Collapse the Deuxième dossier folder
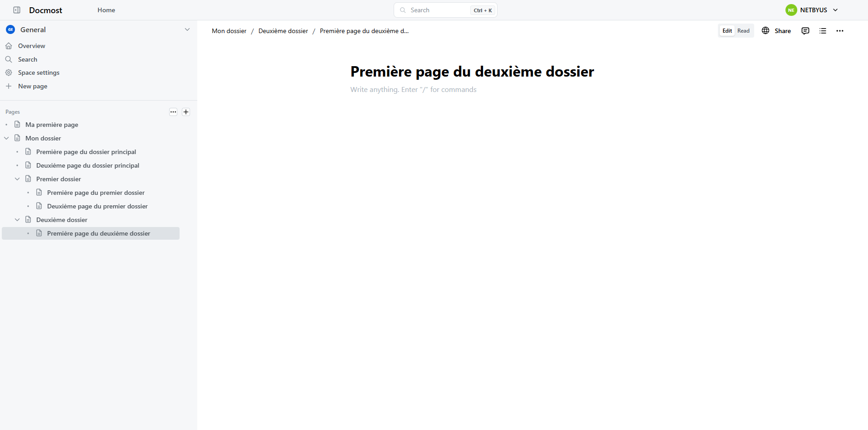This screenshot has height=430, width=868. click(x=17, y=220)
